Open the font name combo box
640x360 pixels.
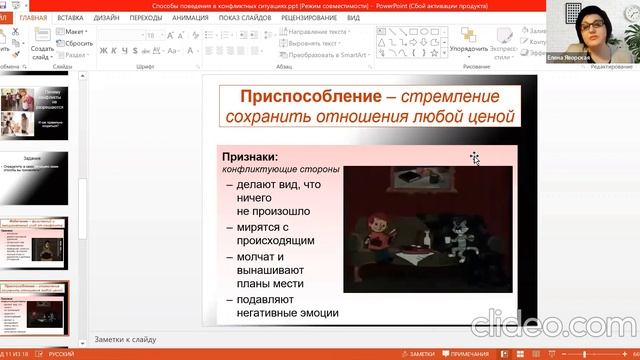(122, 36)
